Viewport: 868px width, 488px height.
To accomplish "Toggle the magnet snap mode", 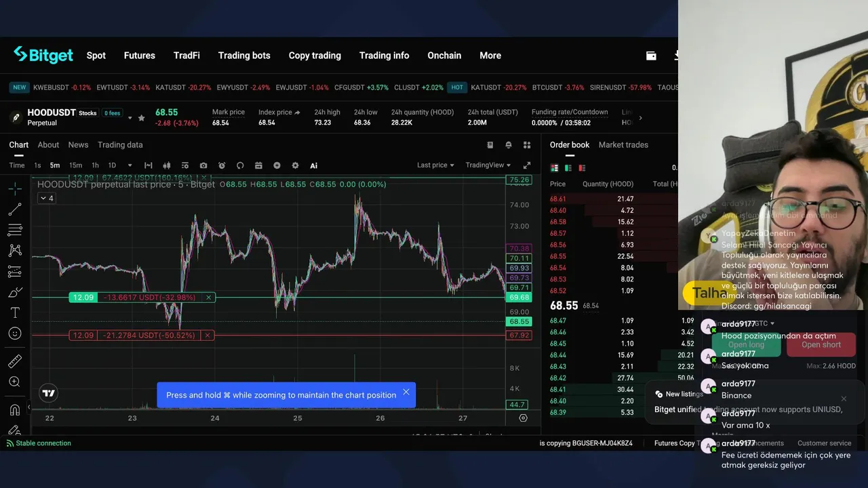I will pos(15,409).
